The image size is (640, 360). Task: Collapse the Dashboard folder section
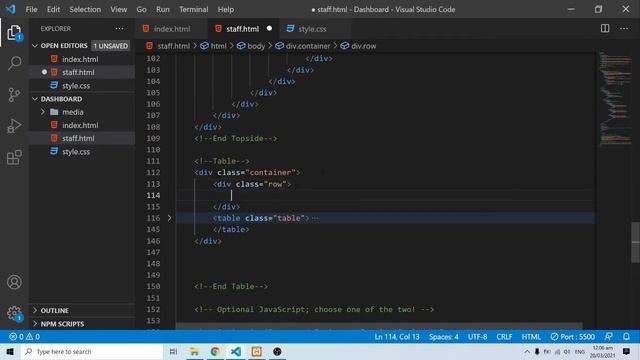point(35,99)
